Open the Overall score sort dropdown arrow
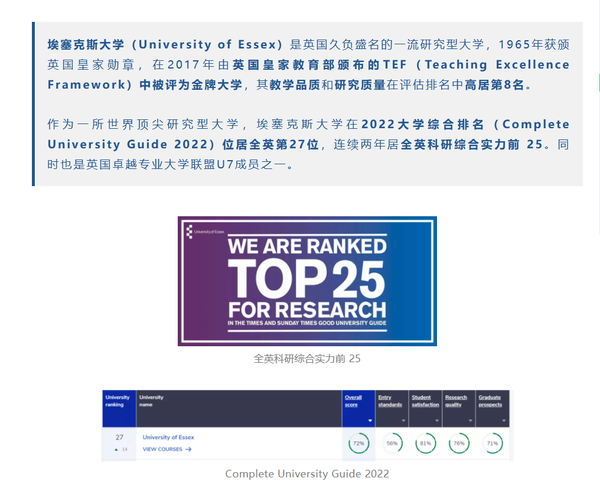600x504 pixels. pyautogui.click(x=370, y=421)
